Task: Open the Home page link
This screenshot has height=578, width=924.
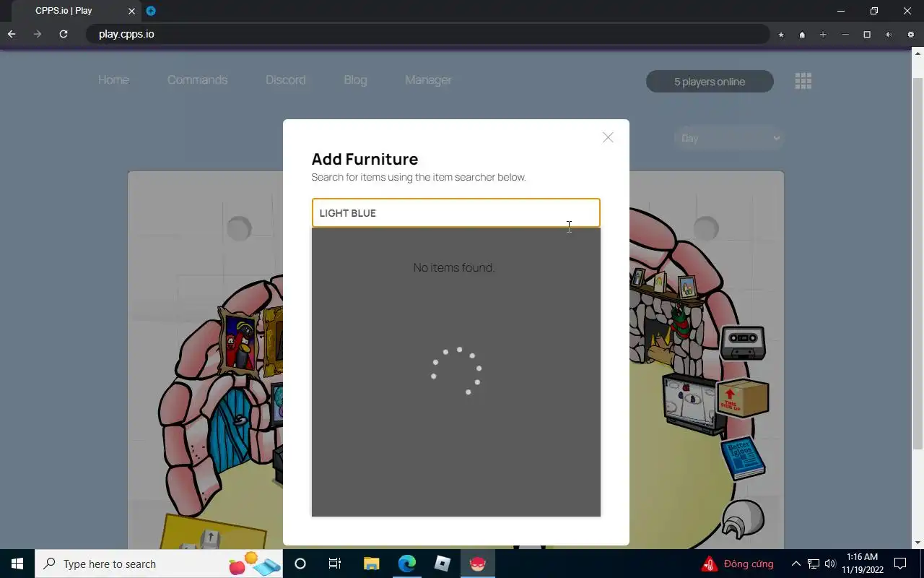Action: coord(113,80)
